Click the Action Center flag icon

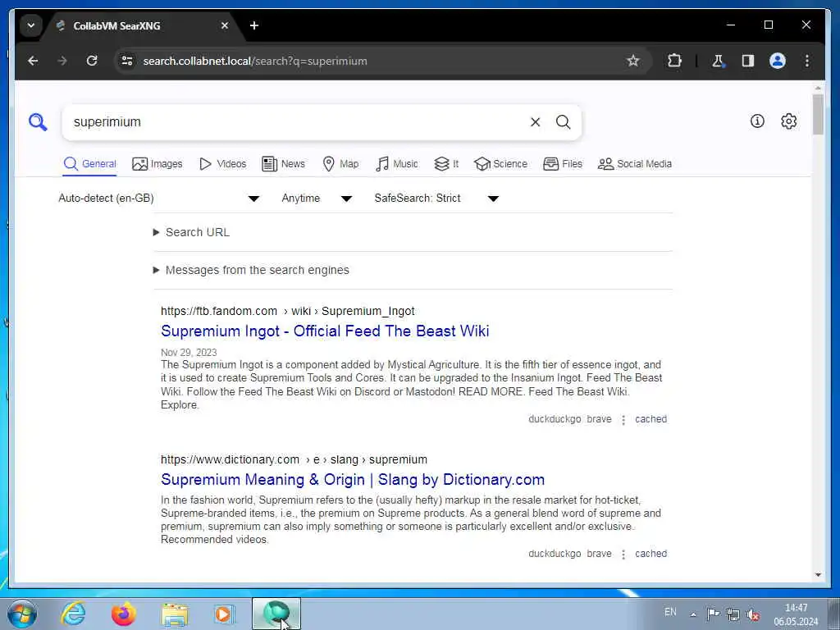(x=713, y=614)
